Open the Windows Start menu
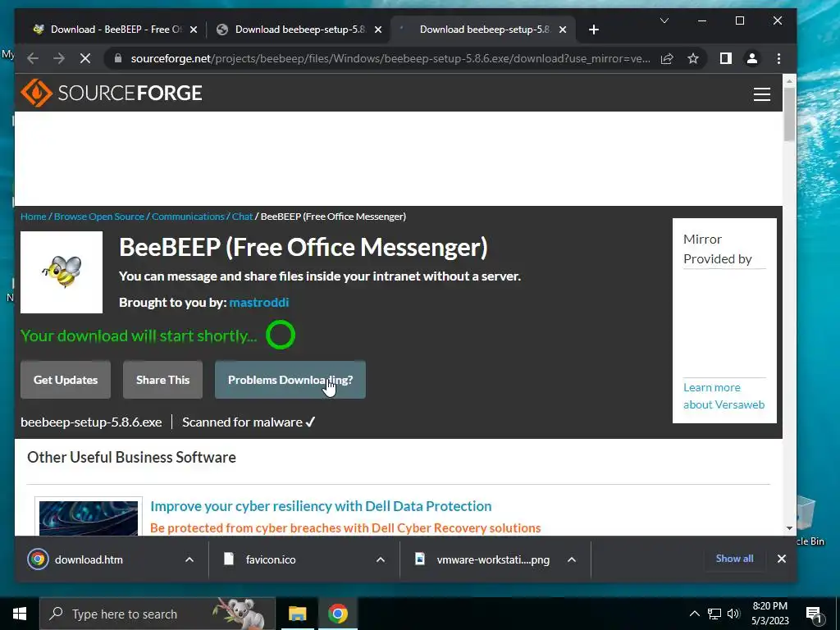Screen dimensions: 840x630 pos(20,614)
